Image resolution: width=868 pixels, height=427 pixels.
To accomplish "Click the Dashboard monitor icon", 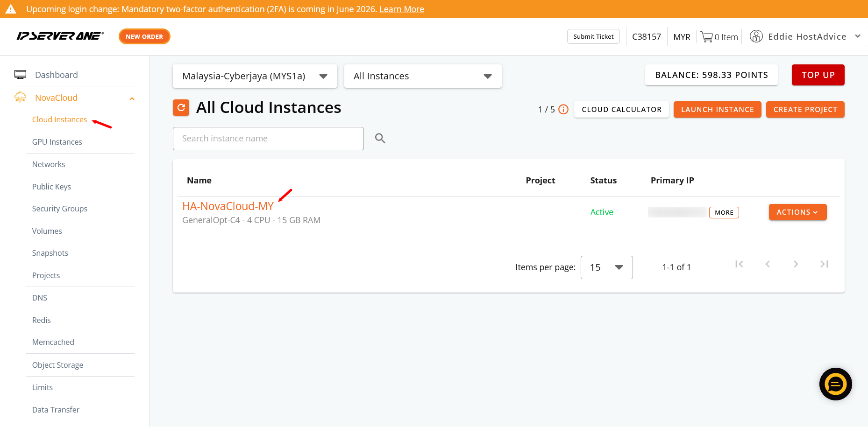I will coord(21,75).
